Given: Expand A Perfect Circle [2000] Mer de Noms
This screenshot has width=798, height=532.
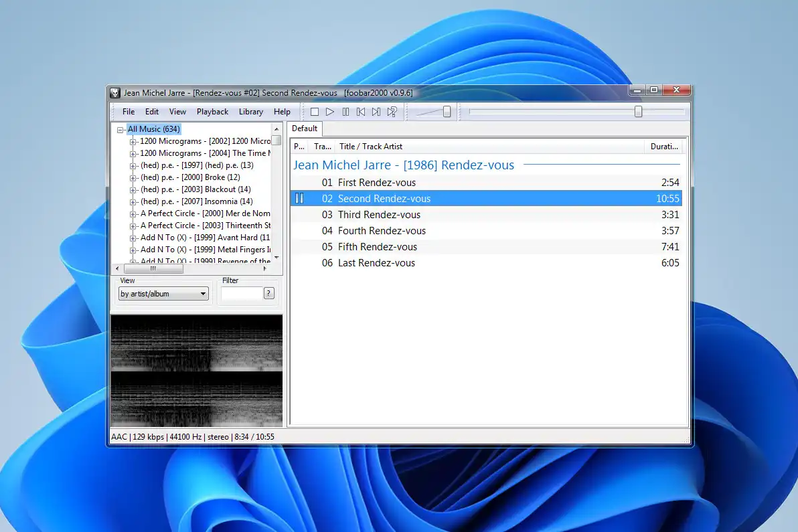Looking at the screenshot, I should [133, 214].
